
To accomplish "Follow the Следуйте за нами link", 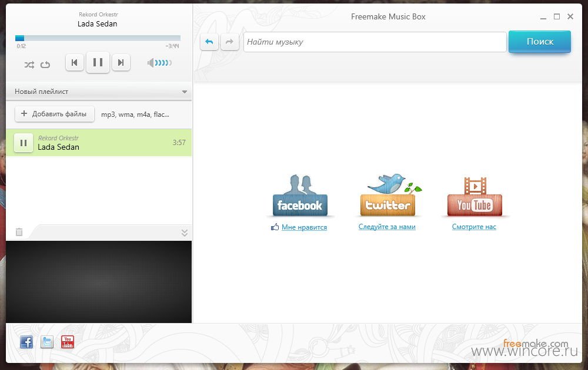I will point(387,227).
